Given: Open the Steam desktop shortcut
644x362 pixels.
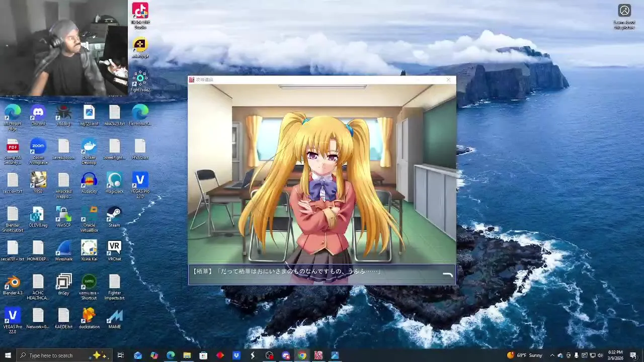Looking at the screenshot, I should (x=114, y=217).
